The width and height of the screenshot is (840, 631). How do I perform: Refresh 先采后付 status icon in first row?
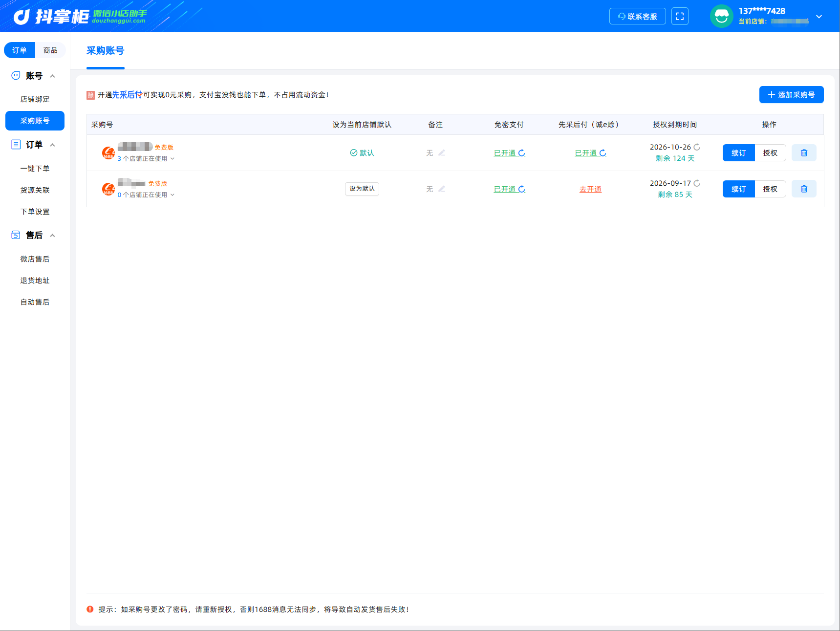603,153
